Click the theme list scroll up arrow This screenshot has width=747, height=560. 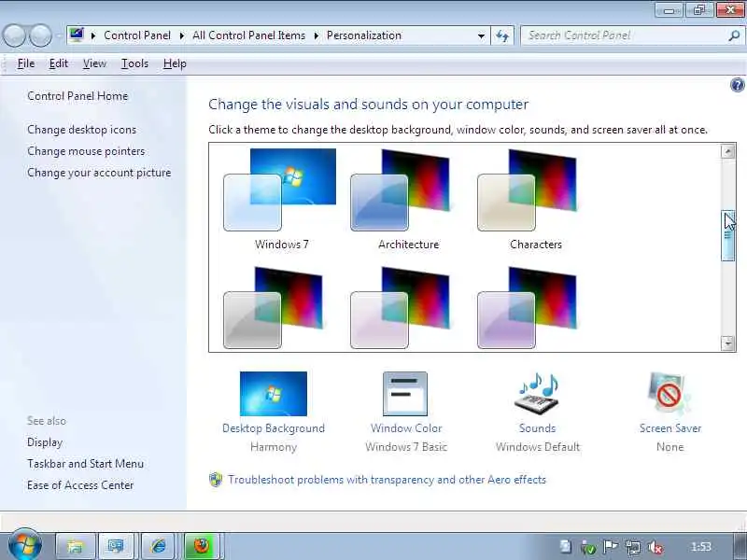click(727, 152)
